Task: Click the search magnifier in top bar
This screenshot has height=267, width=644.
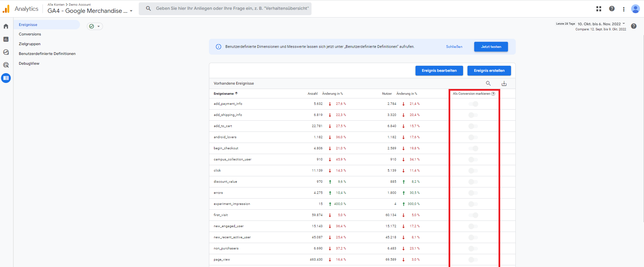Action: pos(148,8)
